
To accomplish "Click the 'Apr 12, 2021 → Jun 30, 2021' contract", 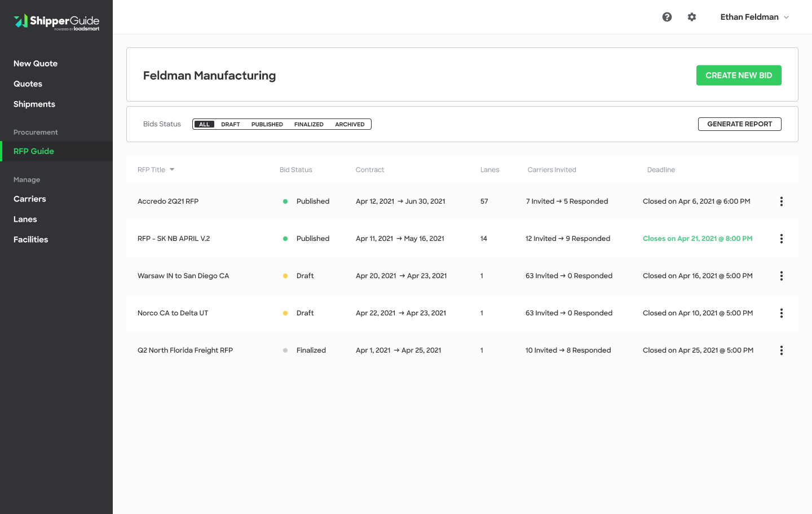I will point(400,201).
